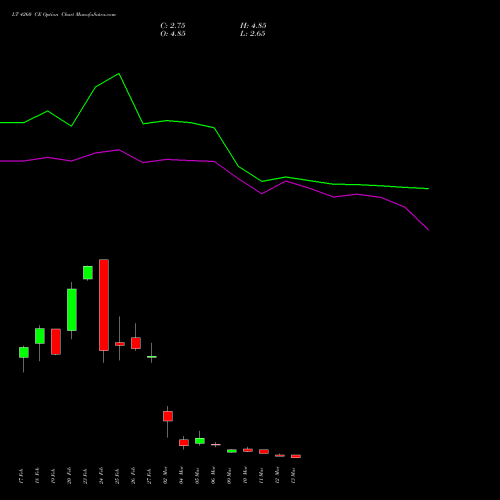
Task: Click the green candle above 20 Feb
Action: tap(72, 310)
